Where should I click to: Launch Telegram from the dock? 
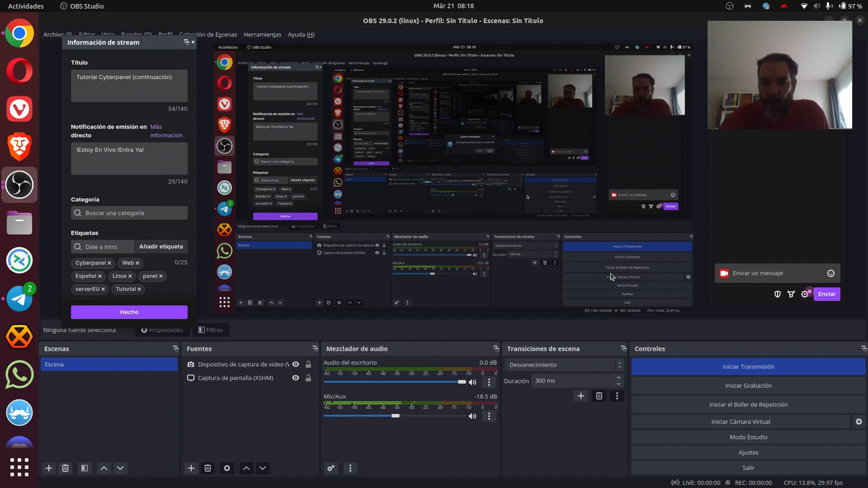tap(19, 299)
